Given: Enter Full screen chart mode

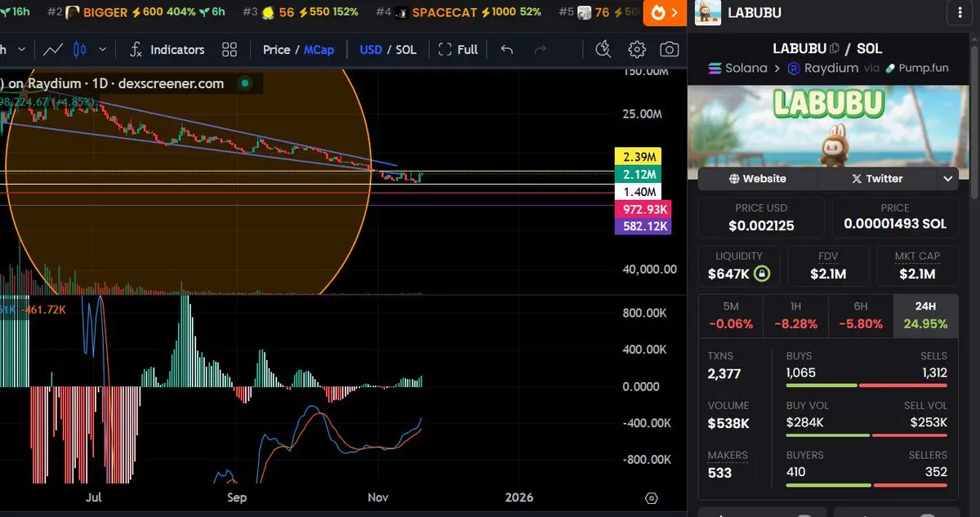Looking at the screenshot, I should click(x=458, y=50).
